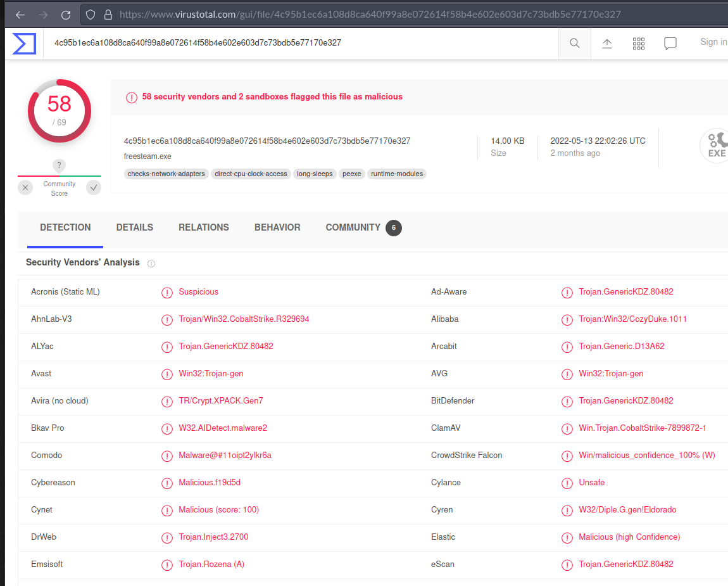Screen dimensions: 728x586
Task: Click TR/Crypt.XPACK.Gen7 detection text
Action: (220, 400)
